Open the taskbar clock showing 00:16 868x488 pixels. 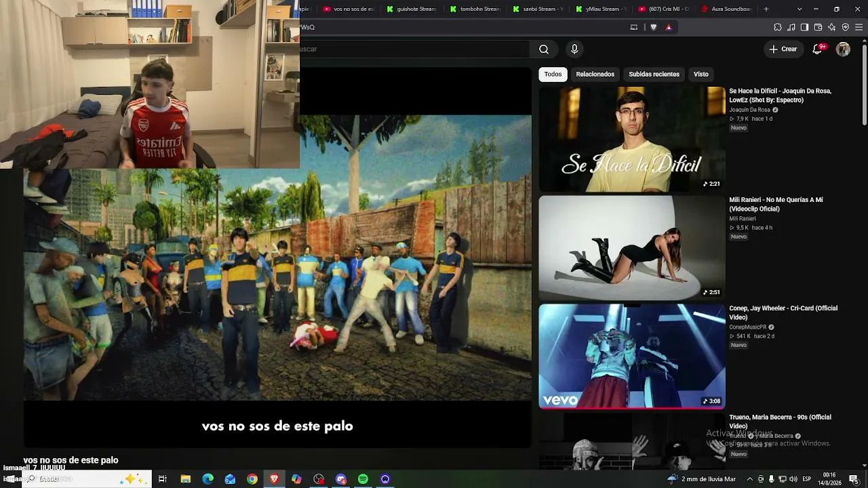point(829,479)
